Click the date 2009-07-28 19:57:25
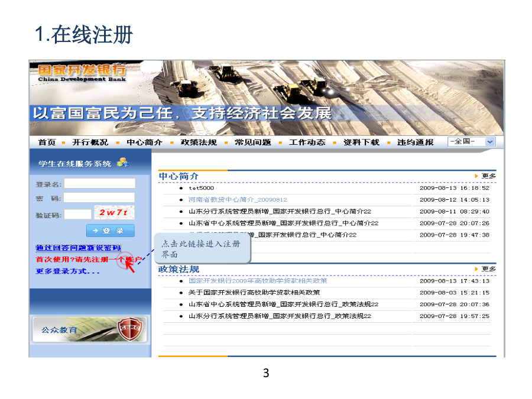 click(455, 316)
